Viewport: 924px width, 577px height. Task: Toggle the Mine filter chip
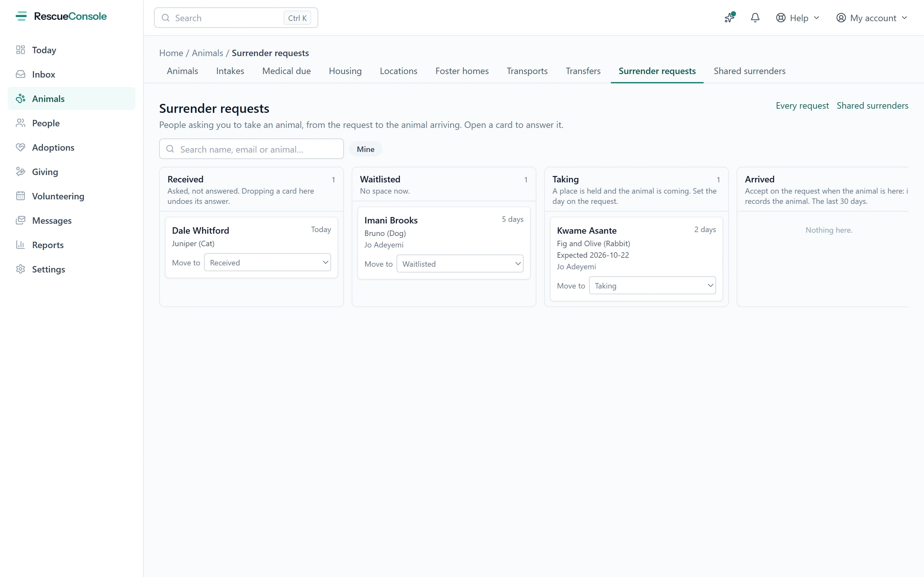365,149
